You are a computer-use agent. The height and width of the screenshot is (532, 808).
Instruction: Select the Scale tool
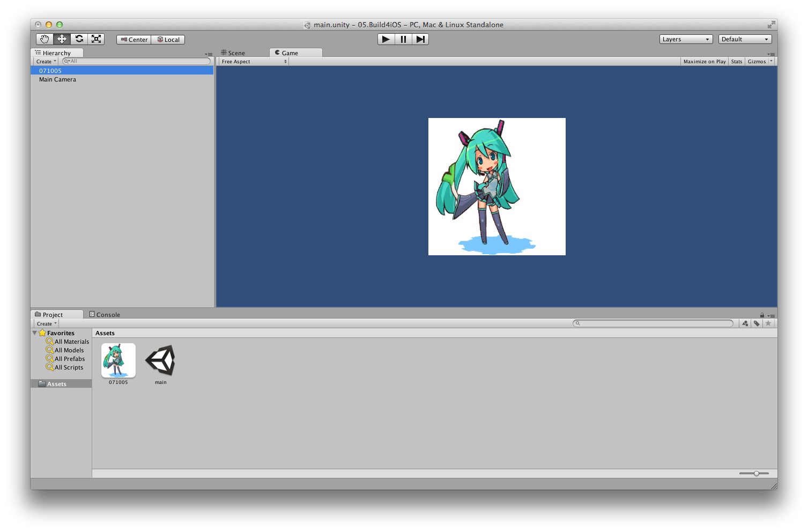pos(97,39)
